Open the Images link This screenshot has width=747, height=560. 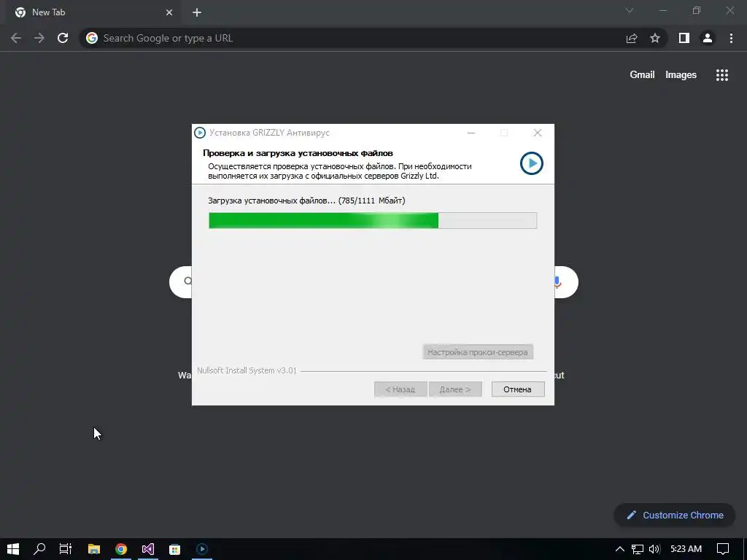coord(681,75)
